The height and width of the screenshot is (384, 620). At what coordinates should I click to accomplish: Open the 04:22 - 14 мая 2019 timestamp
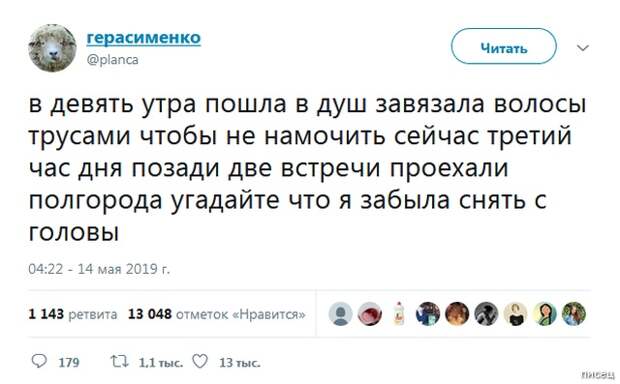pos(99,269)
